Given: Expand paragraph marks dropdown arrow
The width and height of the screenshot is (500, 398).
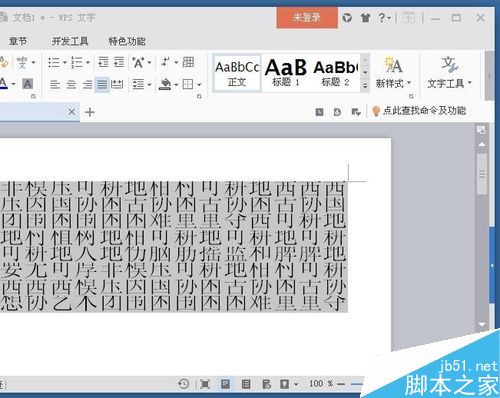Looking at the screenshot, I should tap(176, 62).
